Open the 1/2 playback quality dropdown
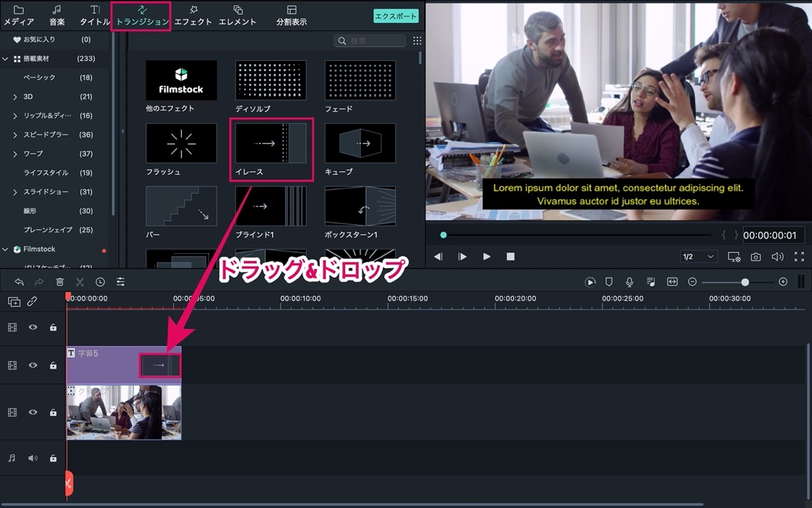 tap(699, 257)
